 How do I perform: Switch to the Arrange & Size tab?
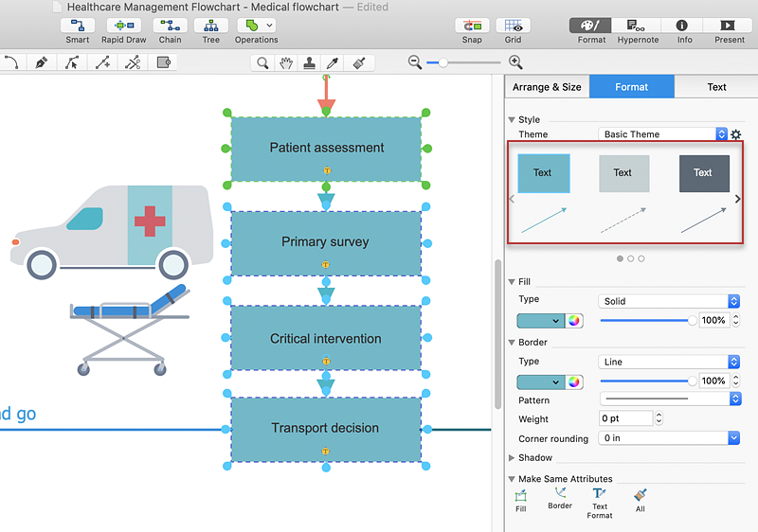coord(547,87)
